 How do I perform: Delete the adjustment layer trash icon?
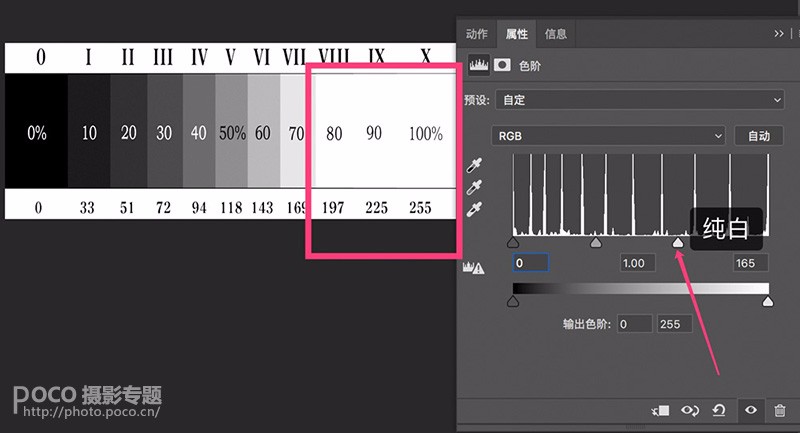click(780, 410)
